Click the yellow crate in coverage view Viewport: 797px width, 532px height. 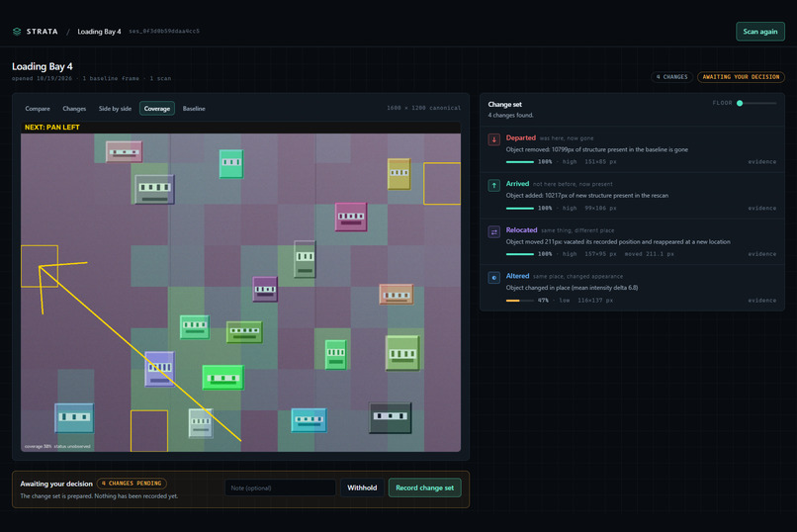399,174
